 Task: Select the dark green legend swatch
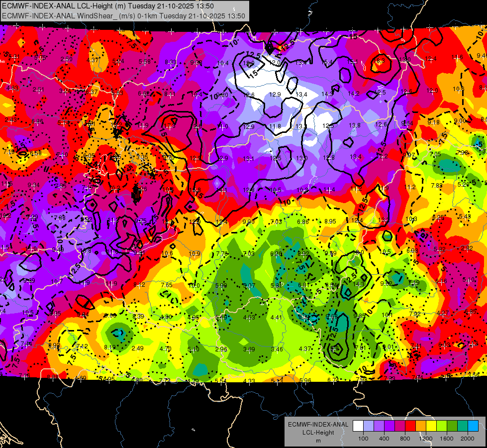[x=452, y=426]
